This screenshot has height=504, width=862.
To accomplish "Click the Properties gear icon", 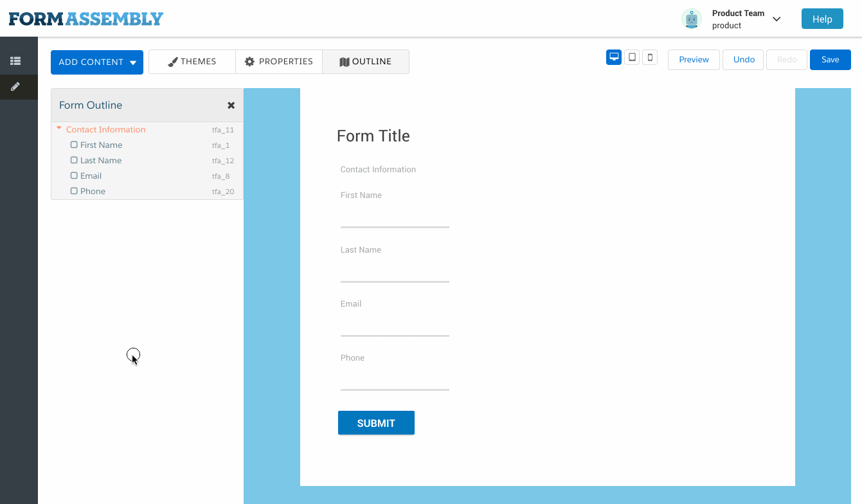I will point(249,61).
